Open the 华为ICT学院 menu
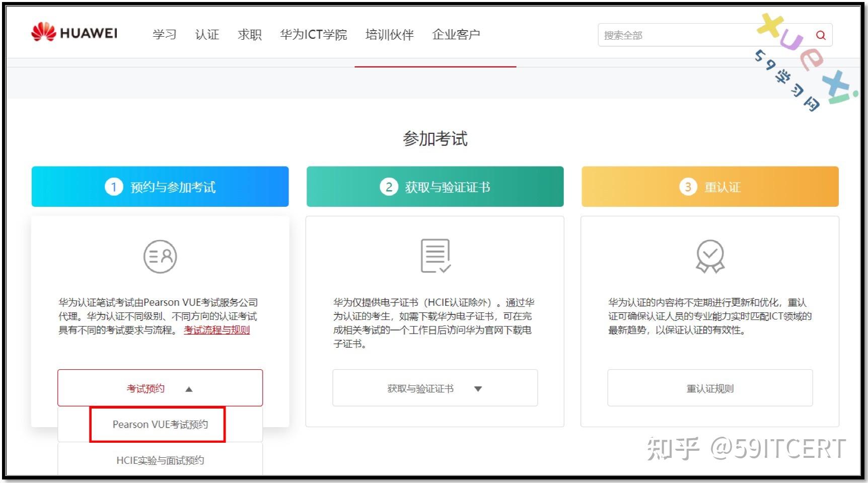Image resolution: width=868 pixels, height=483 pixels. click(x=314, y=34)
